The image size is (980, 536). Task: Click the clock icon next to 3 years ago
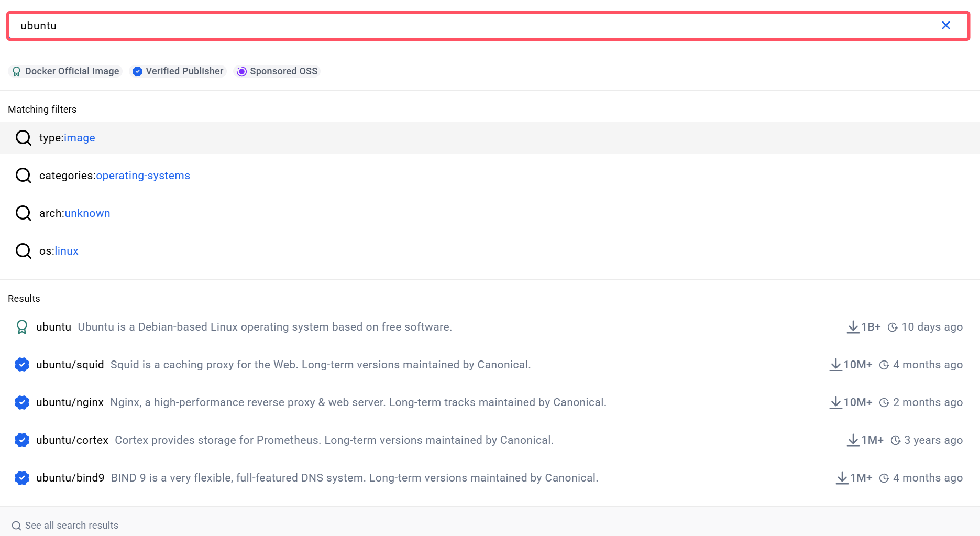(896, 441)
